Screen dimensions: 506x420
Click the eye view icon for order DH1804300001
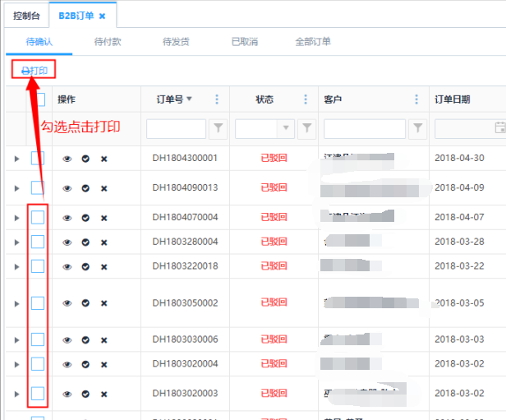(x=67, y=158)
